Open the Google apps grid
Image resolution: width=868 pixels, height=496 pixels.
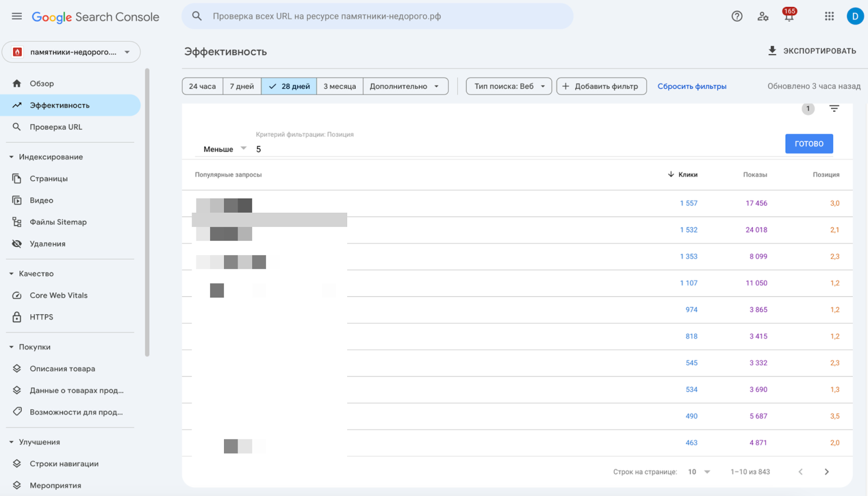point(828,16)
